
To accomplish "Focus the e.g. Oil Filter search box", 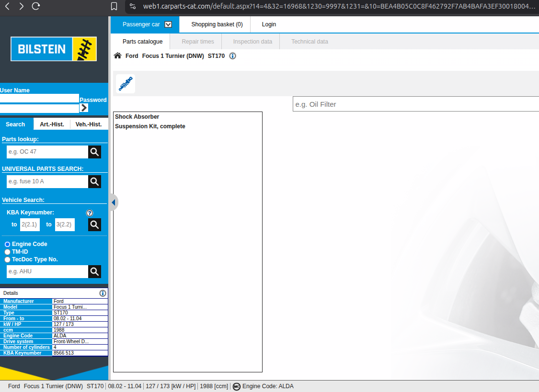I will click(416, 104).
